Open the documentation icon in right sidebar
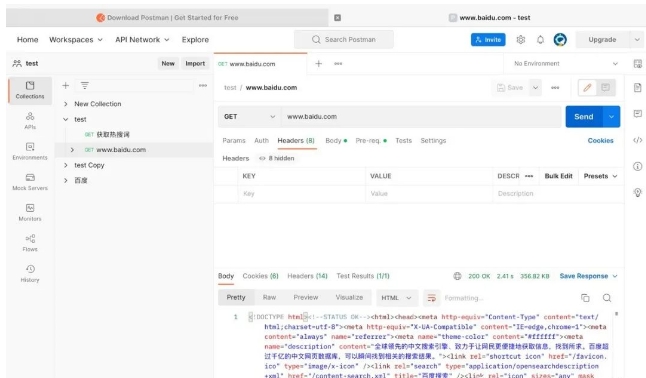Screen dimensions: 646x378 pyautogui.click(x=637, y=87)
